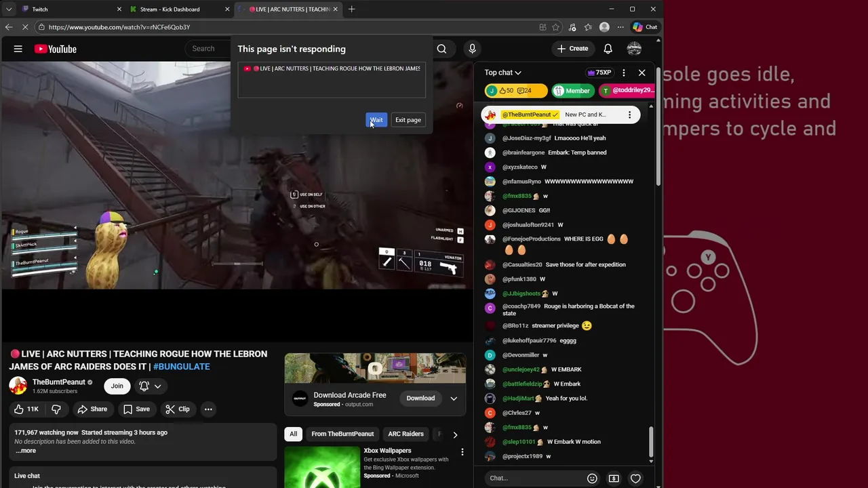Viewport: 868px width, 488px height.
Task: Open the notification preference bell dropdown
Action: point(151,386)
